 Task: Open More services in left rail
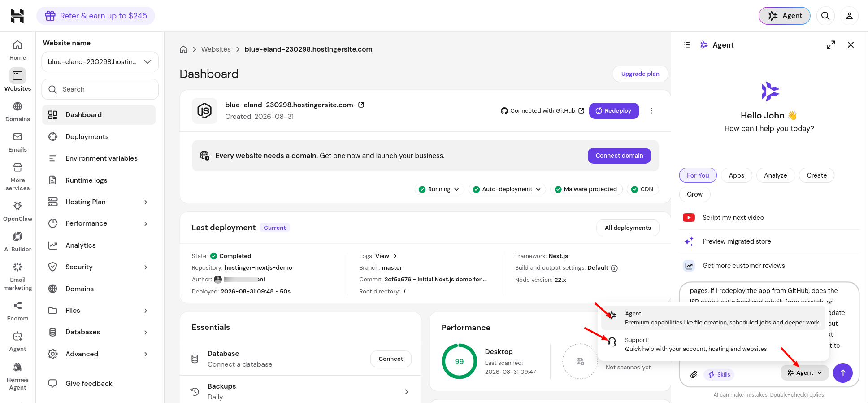pyautogui.click(x=17, y=177)
